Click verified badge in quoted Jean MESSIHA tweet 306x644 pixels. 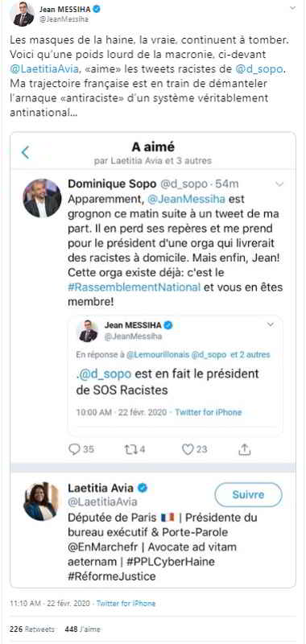point(168,325)
